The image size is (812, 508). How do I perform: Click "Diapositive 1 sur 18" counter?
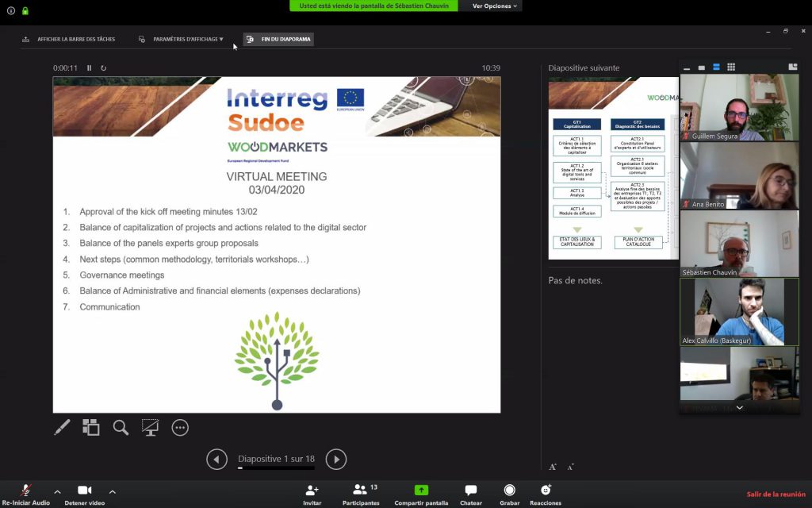point(276,459)
